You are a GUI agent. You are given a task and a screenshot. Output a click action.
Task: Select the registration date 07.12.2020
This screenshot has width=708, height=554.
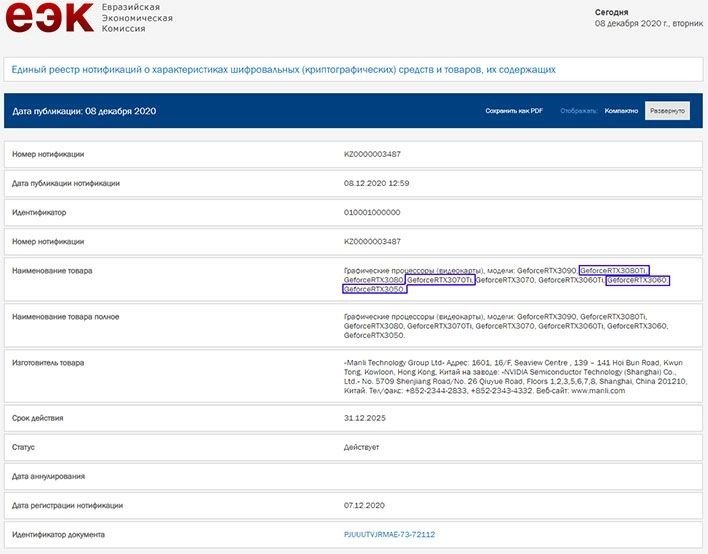[364, 506]
